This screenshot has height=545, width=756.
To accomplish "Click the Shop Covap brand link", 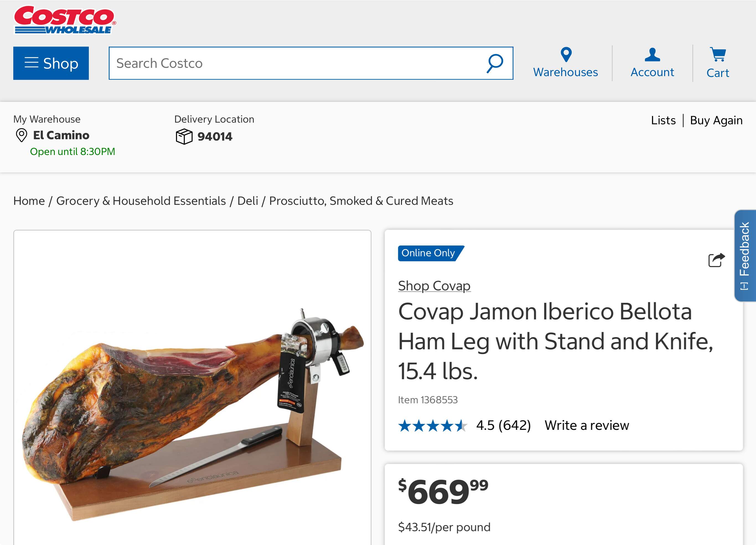I will pyautogui.click(x=434, y=286).
